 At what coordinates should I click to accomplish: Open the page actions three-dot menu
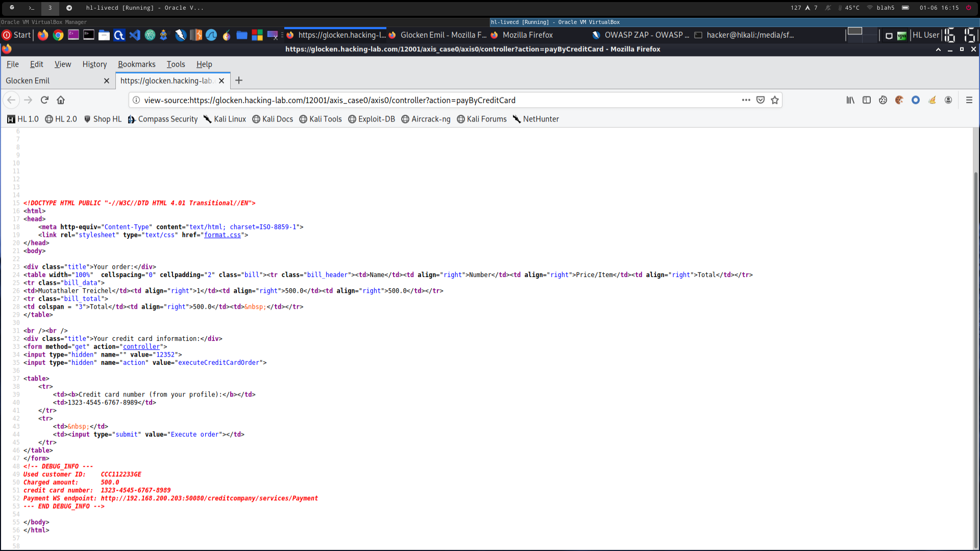[746, 100]
